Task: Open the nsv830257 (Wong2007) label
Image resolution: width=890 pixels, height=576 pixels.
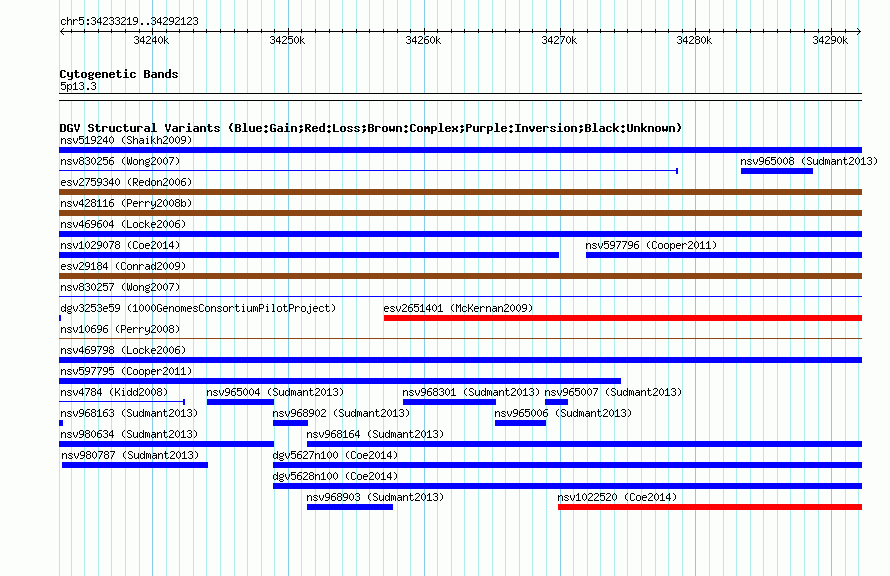Action: (120, 287)
